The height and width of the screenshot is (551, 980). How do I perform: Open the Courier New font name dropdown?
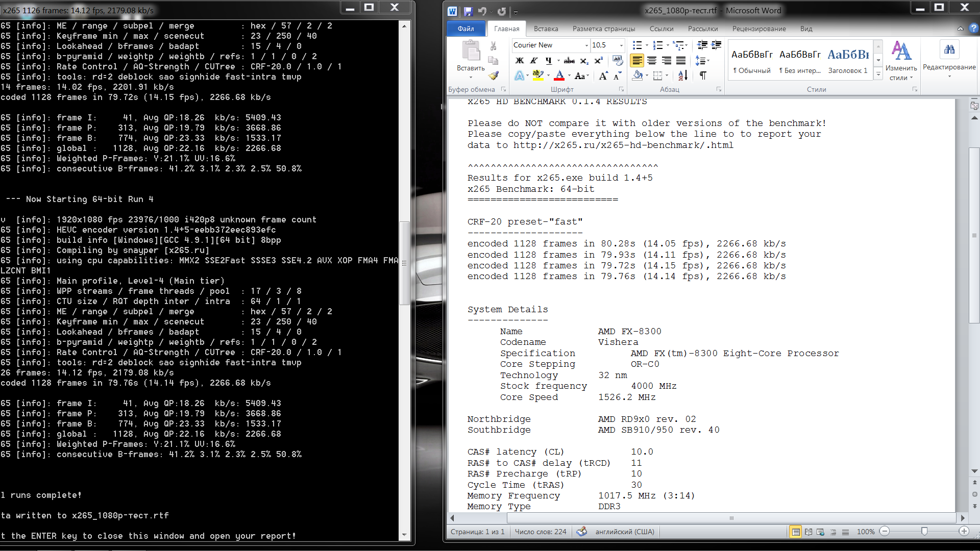click(586, 45)
